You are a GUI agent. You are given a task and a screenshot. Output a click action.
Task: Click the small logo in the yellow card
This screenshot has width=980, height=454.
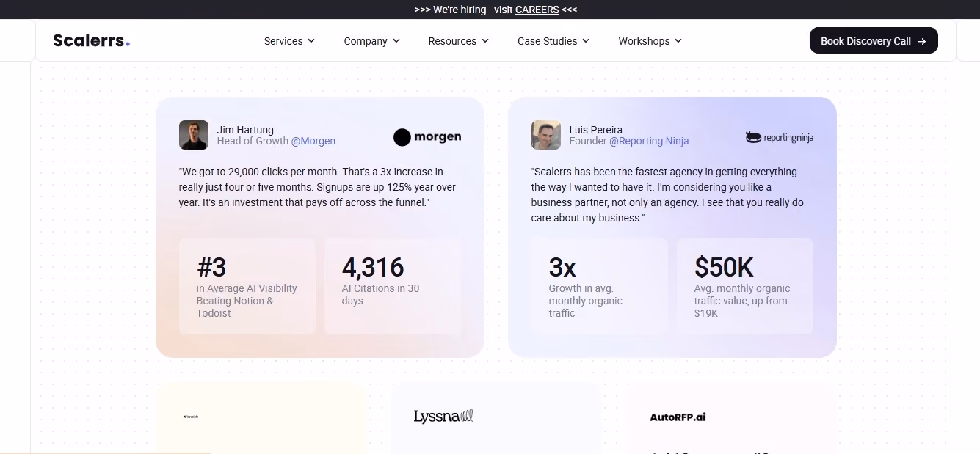[191, 417]
